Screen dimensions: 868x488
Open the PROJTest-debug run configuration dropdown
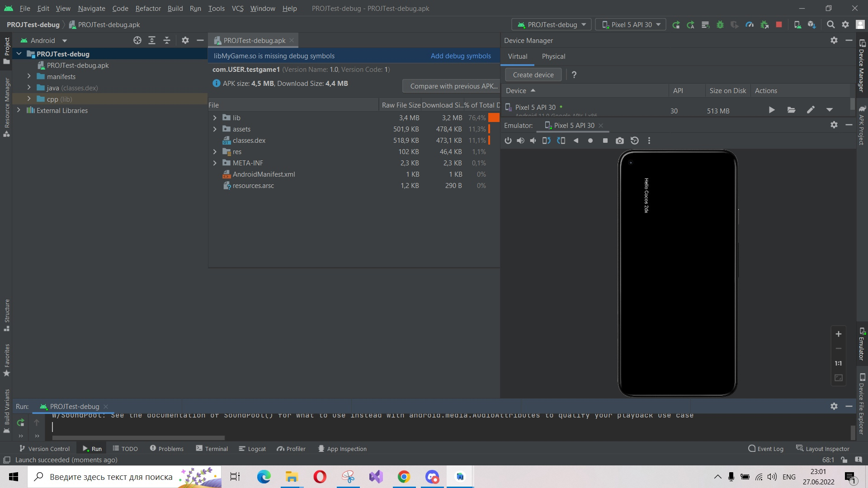[552, 25]
